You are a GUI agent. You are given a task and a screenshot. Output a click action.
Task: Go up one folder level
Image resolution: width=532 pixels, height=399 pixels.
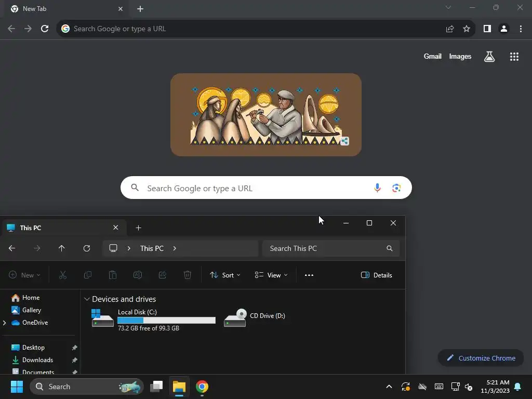[x=61, y=248]
